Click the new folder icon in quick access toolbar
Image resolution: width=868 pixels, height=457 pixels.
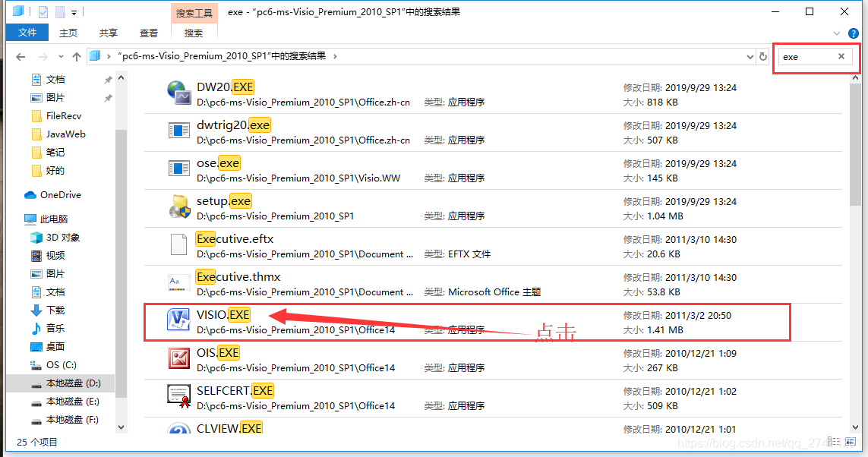tap(60, 11)
